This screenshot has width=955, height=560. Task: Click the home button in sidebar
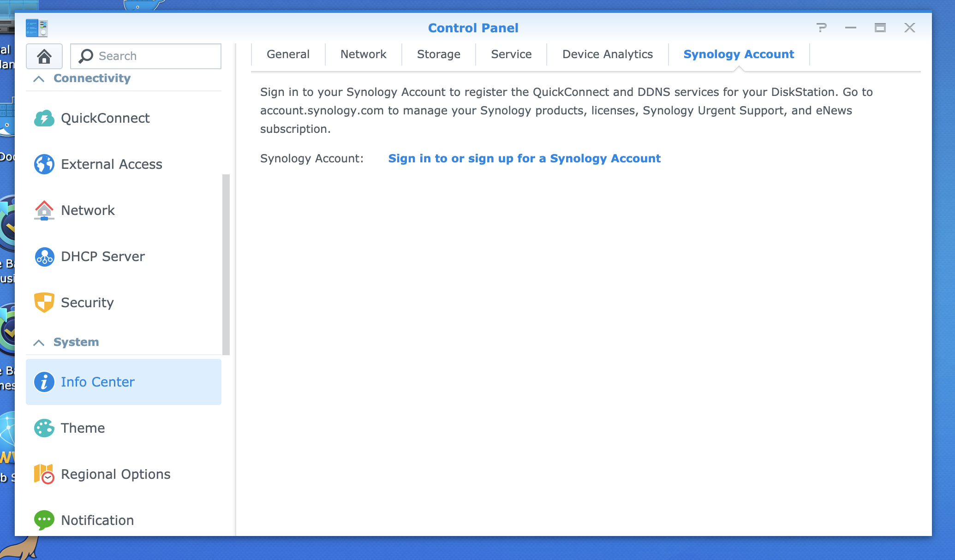click(x=45, y=56)
